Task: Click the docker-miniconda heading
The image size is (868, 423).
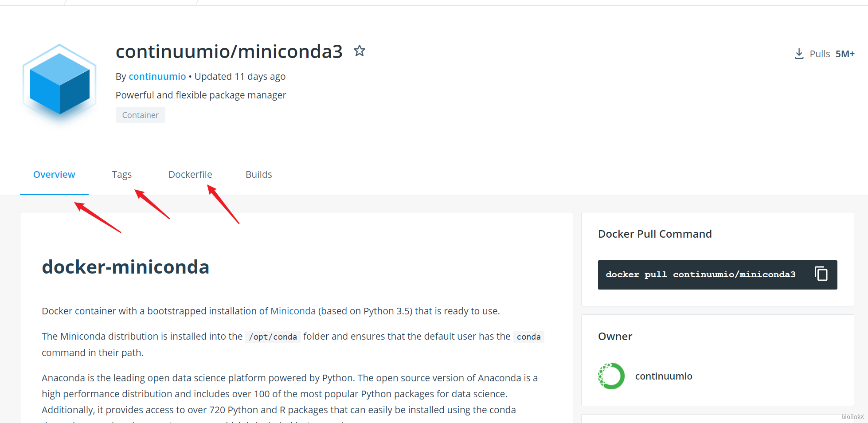Action: pyautogui.click(x=125, y=267)
